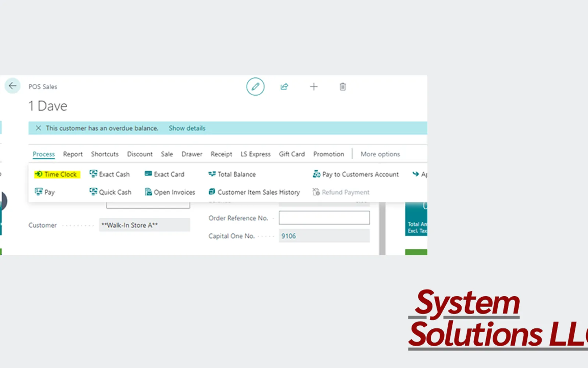Dismiss the overdue balance notification
This screenshot has width=588, height=368.
tap(38, 128)
